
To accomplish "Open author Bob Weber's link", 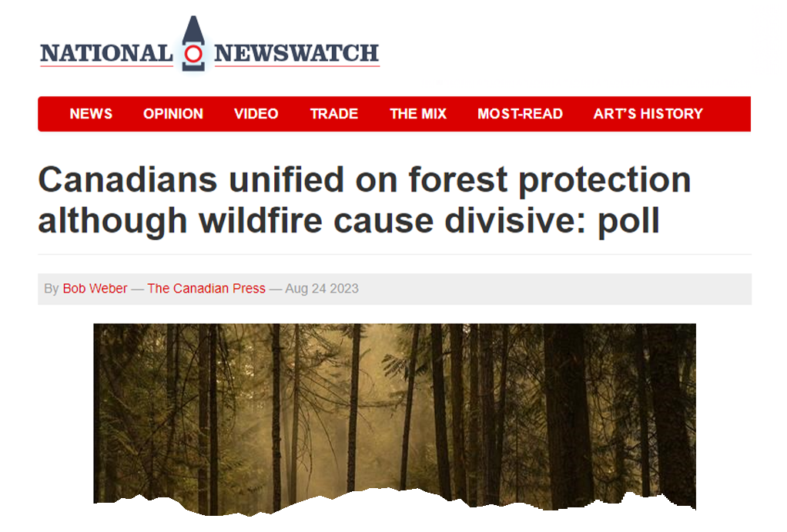I will click(95, 289).
